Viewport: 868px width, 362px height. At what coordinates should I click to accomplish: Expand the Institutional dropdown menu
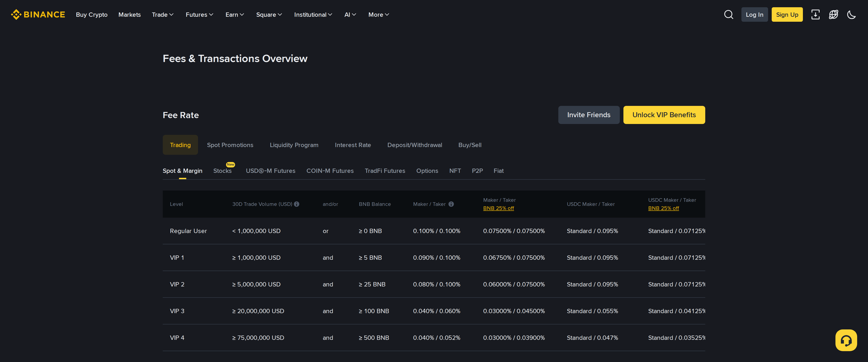[313, 14]
